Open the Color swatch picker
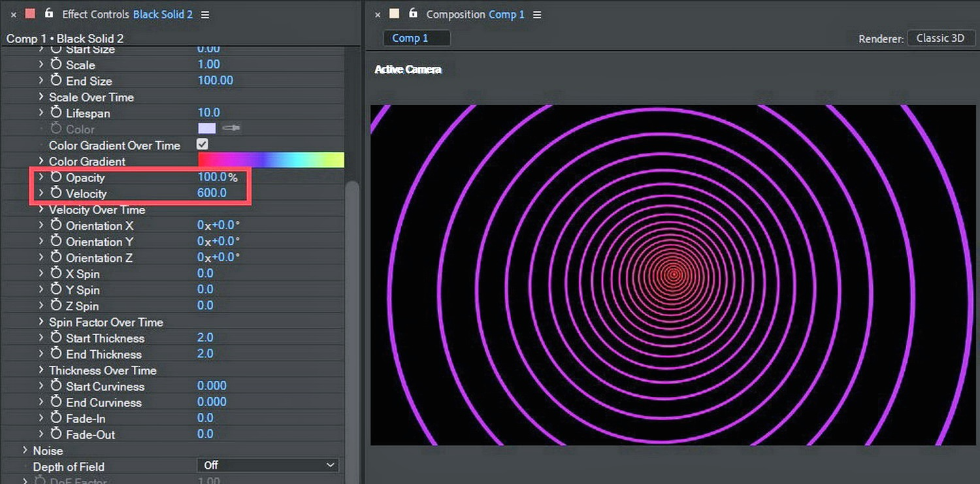The height and width of the screenshot is (484, 980). point(206,129)
